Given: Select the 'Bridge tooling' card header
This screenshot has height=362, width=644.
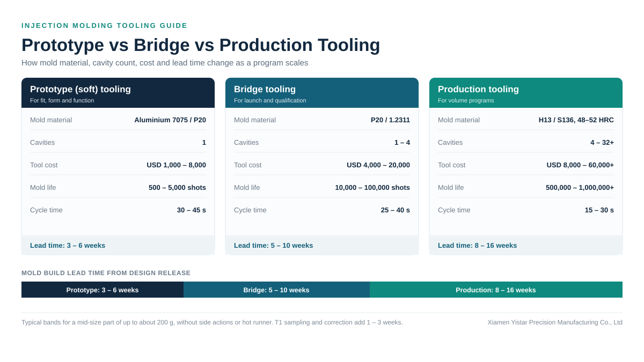Looking at the screenshot, I should [x=322, y=93].
